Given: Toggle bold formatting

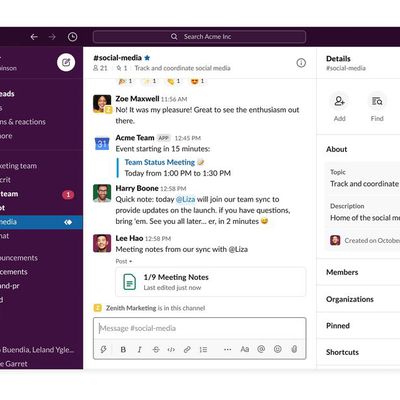Looking at the screenshot, I should [x=123, y=349].
